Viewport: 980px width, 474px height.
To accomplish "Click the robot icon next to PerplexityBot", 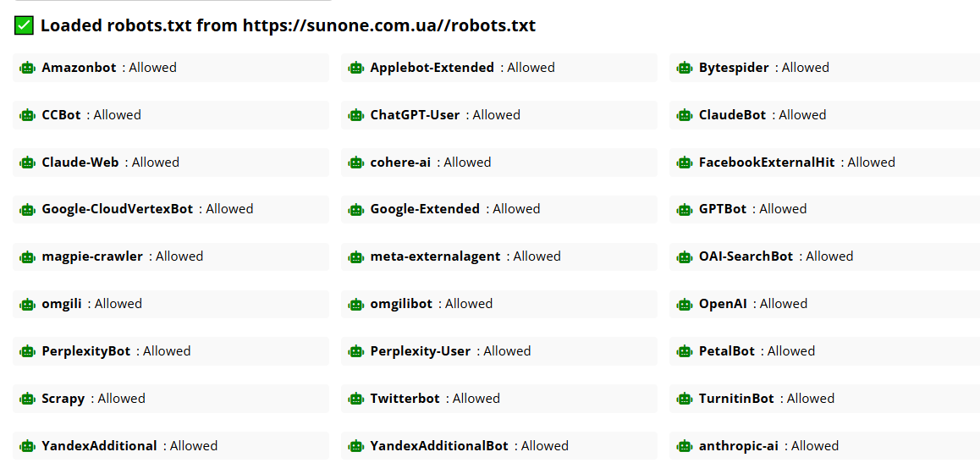I will [27, 351].
